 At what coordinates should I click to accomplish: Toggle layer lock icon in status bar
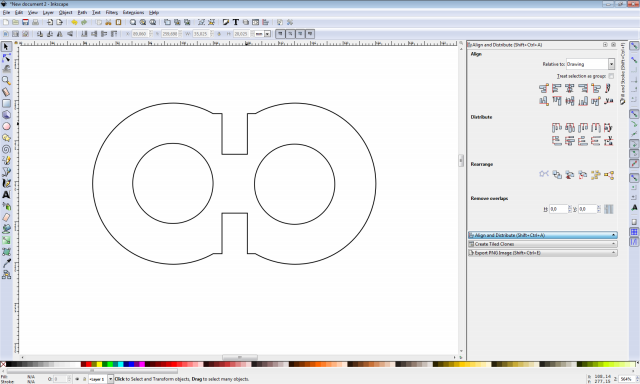tap(84, 379)
